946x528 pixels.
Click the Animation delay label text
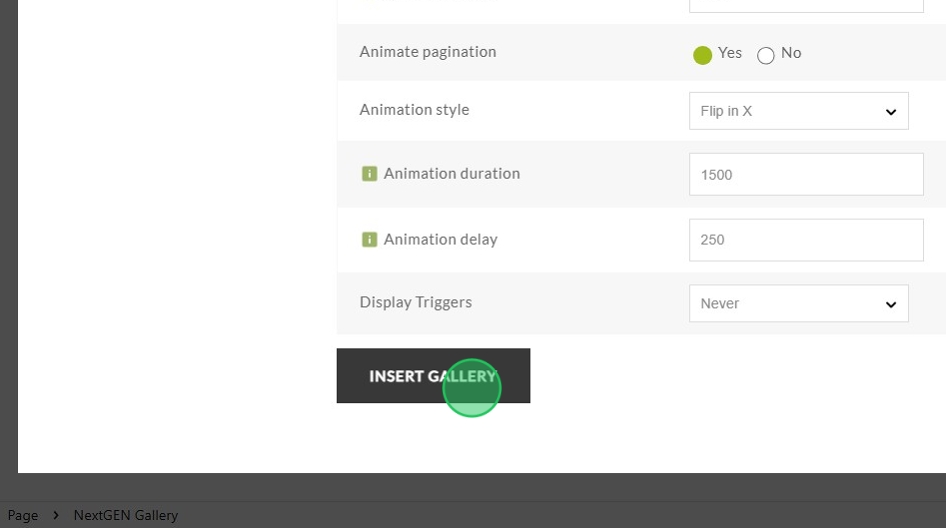(x=440, y=240)
